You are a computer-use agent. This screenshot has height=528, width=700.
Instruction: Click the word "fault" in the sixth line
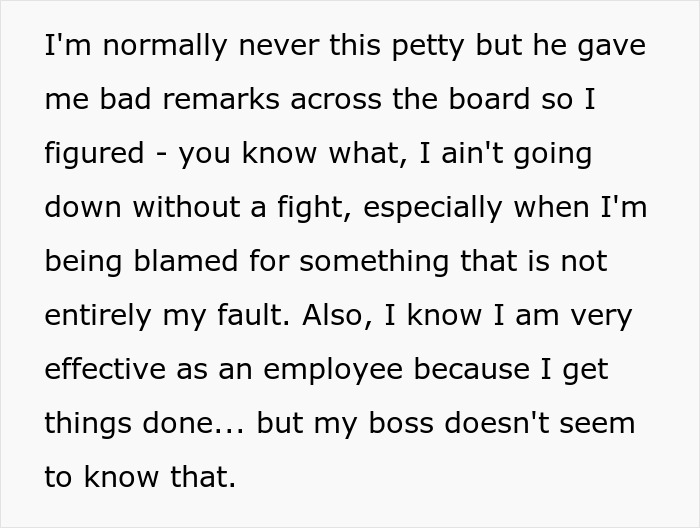[x=253, y=315]
